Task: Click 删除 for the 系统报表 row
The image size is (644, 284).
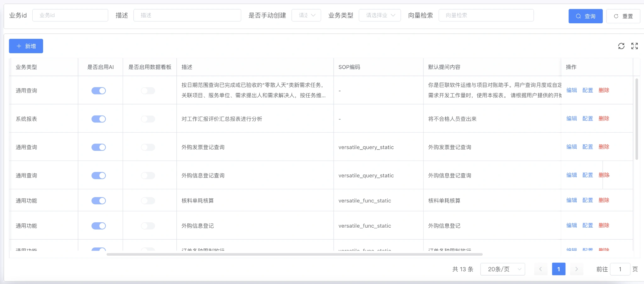Action: click(x=604, y=119)
